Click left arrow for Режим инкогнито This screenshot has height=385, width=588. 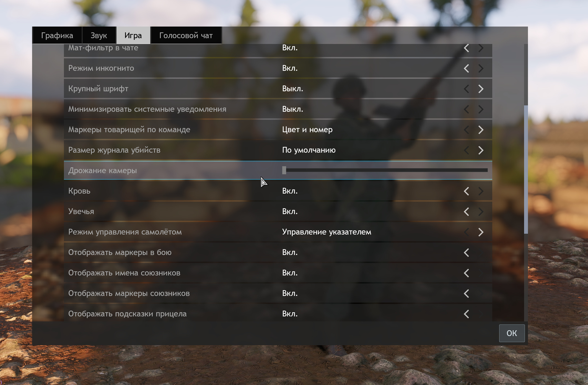coord(466,68)
